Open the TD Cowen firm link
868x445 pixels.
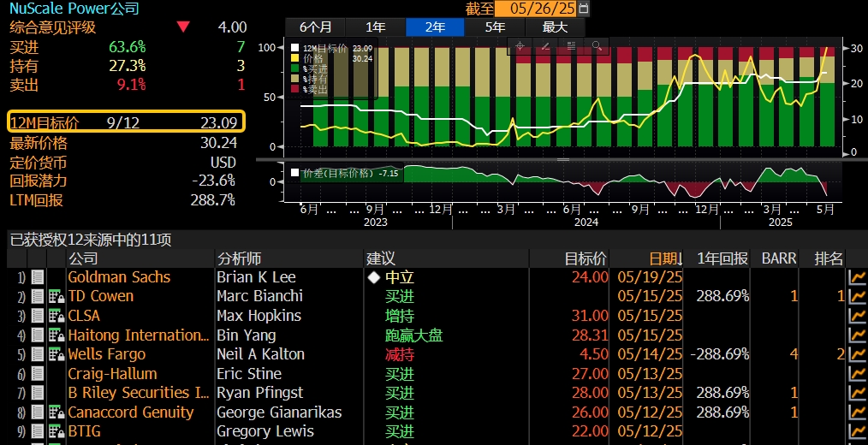click(101, 297)
